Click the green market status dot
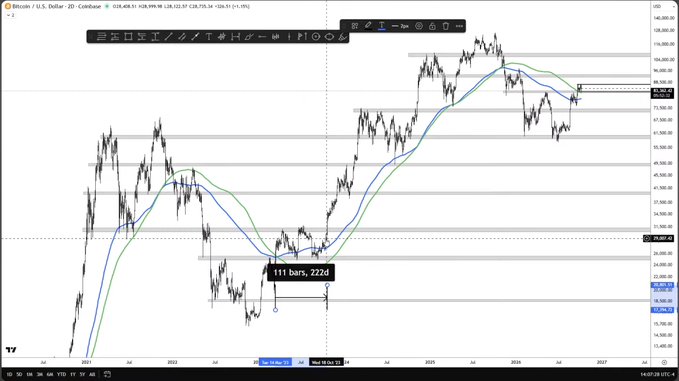 pyautogui.click(x=107, y=6)
